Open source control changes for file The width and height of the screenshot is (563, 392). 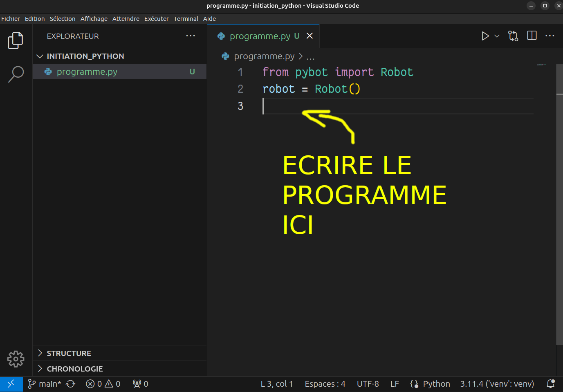pyautogui.click(x=513, y=36)
